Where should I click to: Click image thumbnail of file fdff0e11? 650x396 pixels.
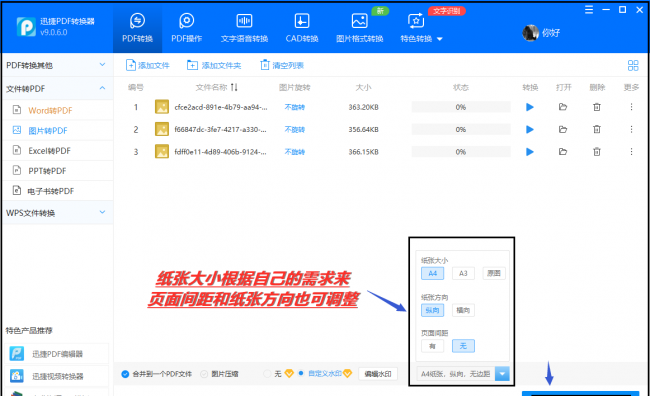[x=162, y=152]
